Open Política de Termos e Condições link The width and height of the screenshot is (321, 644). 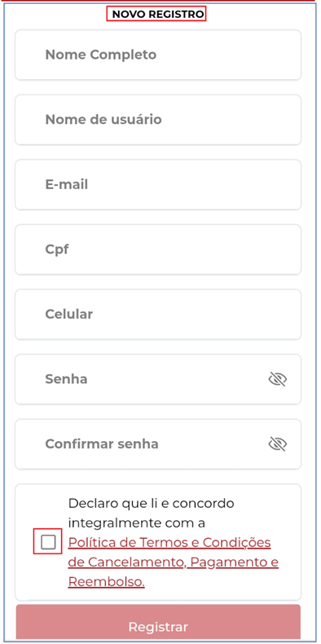click(169, 543)
